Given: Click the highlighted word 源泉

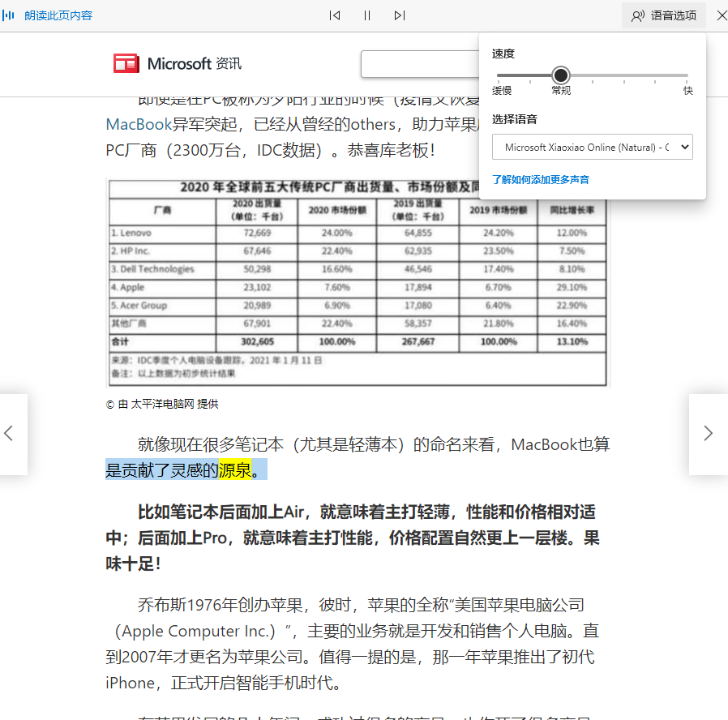Looking at the screenshot, I should click(234, 469).
